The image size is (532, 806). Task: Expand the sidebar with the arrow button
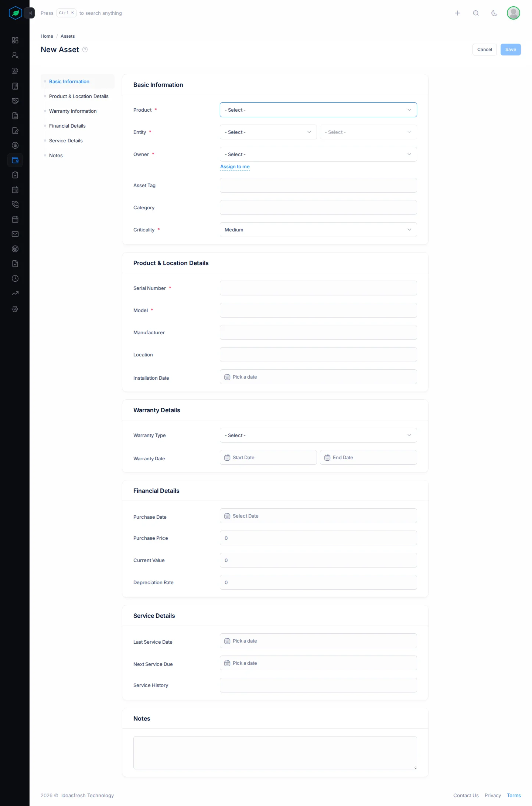[29, 13]
